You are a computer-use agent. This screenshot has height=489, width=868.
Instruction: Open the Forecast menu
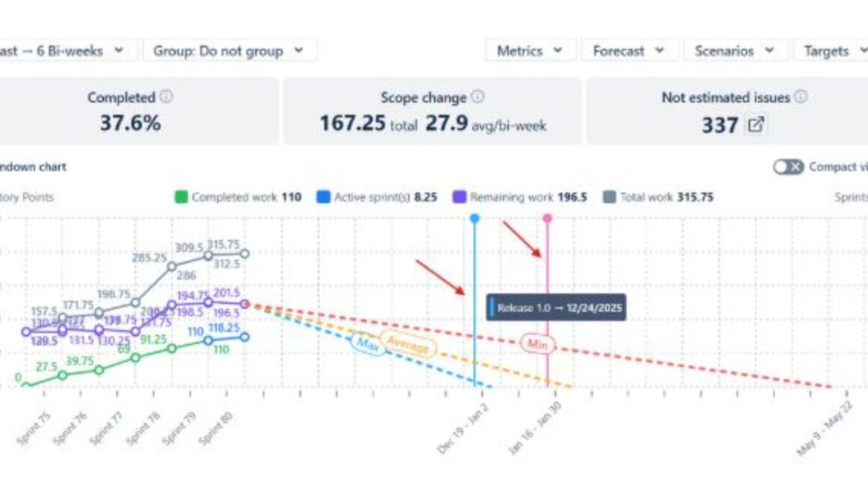[x=629, y=51]
